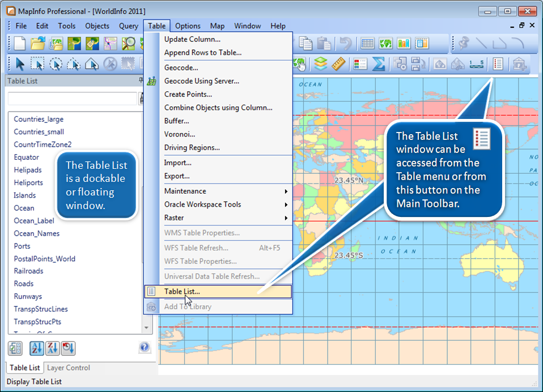
Task: Open the Objects menu
Action: (97, 26)
